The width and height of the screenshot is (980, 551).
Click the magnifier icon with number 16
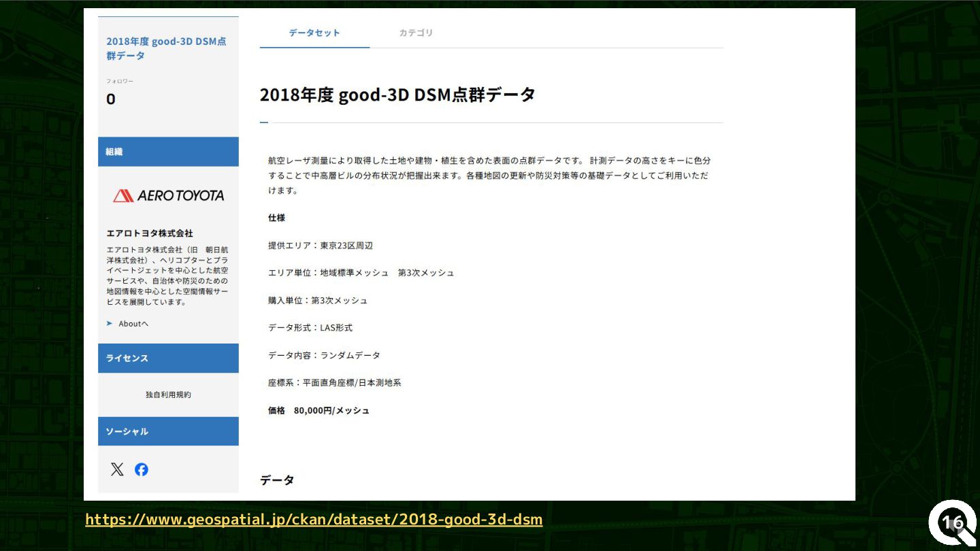(x=953, y=522)
